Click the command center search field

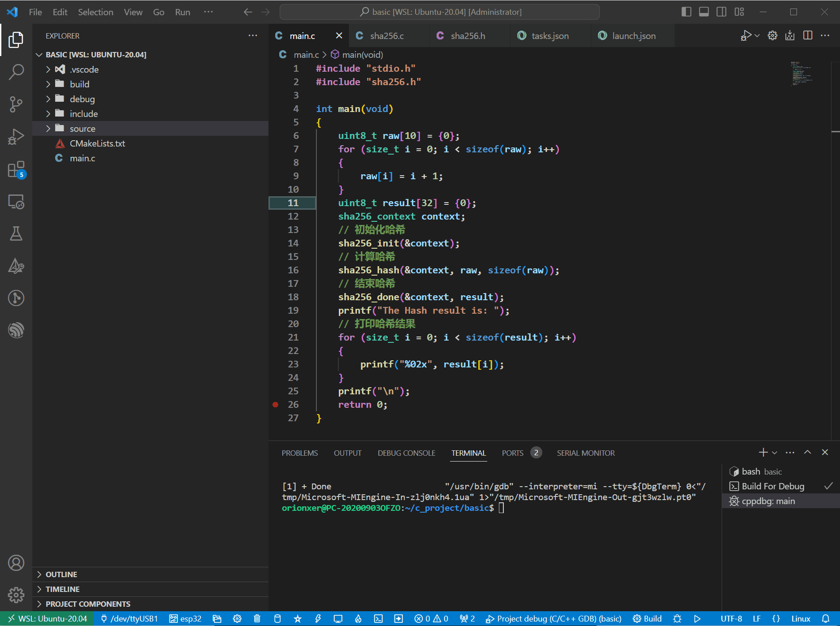(440, 12)
